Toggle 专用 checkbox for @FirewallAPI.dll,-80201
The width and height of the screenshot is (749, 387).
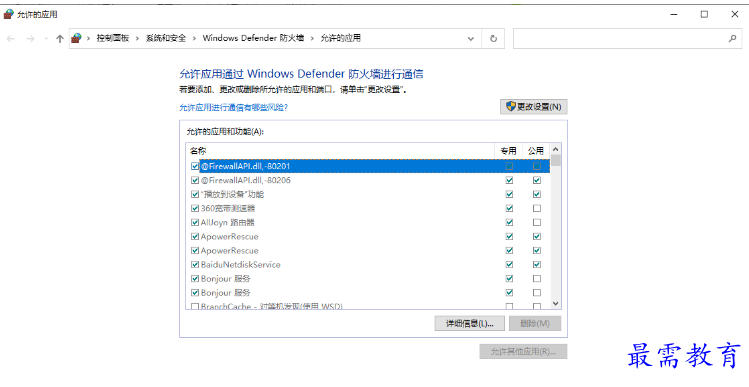click(509, 166)
